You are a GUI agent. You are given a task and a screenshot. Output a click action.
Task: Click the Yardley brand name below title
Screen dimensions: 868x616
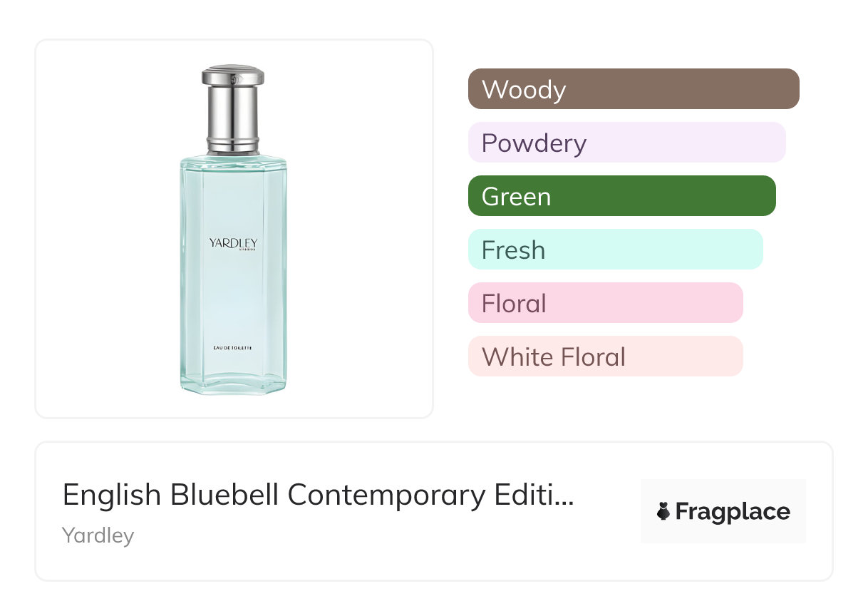click(98, 535)
